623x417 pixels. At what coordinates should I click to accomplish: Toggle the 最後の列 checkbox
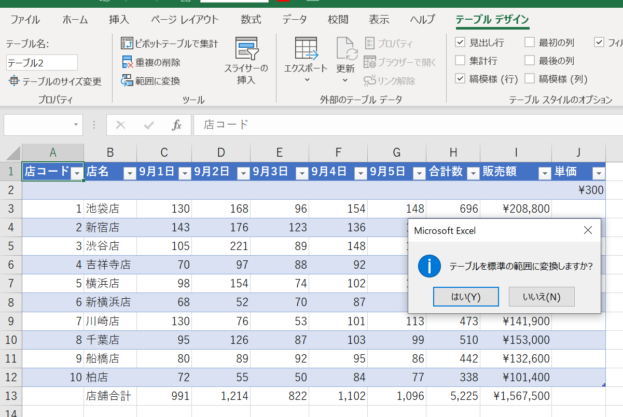pyautogui.click(x=529, y=60)
